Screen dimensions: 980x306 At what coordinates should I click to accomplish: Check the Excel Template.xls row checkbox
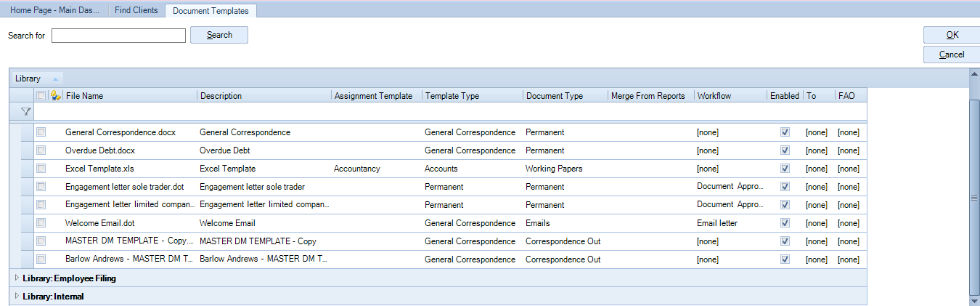41,169
